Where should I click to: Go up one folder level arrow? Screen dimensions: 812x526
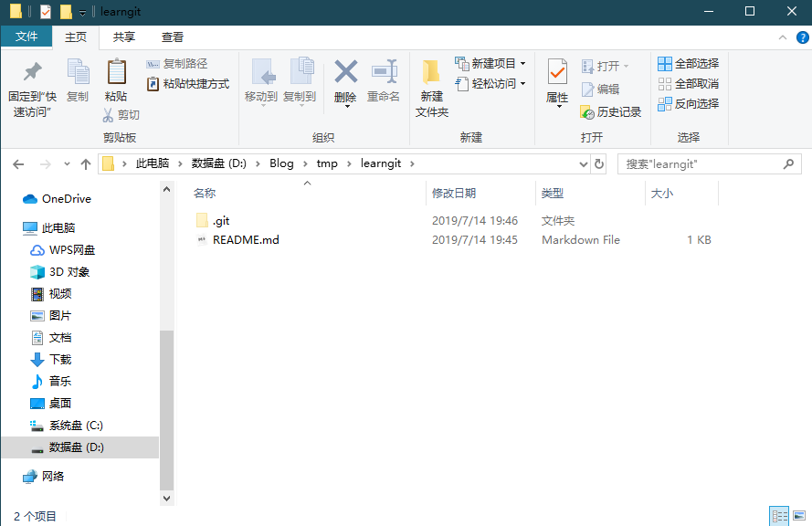[86, 164]
